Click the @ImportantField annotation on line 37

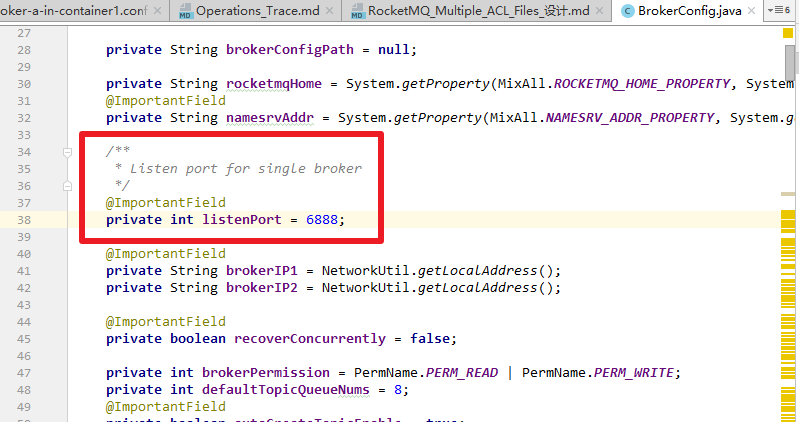(166, 203)
